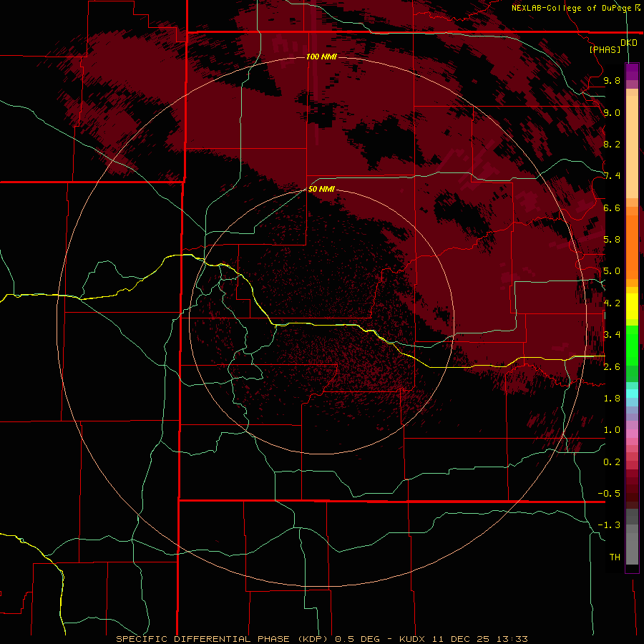This screenshot has width=644, height=644.
Task: Select the cyan segment of the color scale
Action: click(x=632, y=394)
